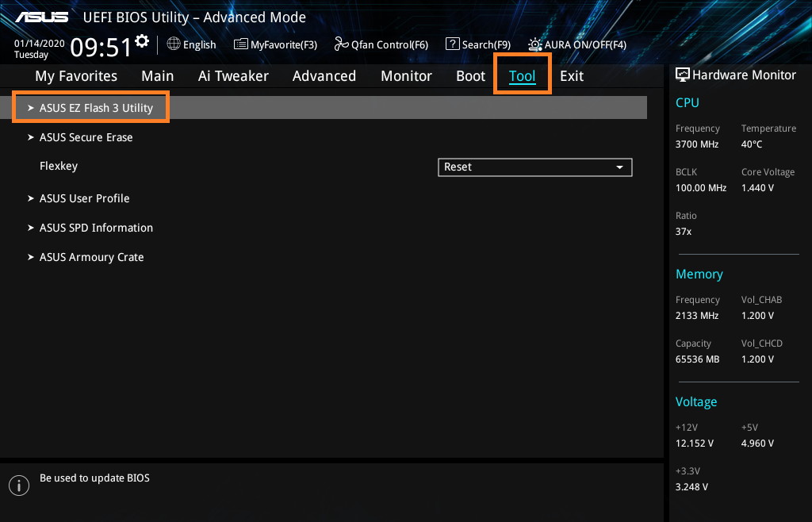Click the CPU section heading
This screenshot has height=522, width=812.
[688, 102]
